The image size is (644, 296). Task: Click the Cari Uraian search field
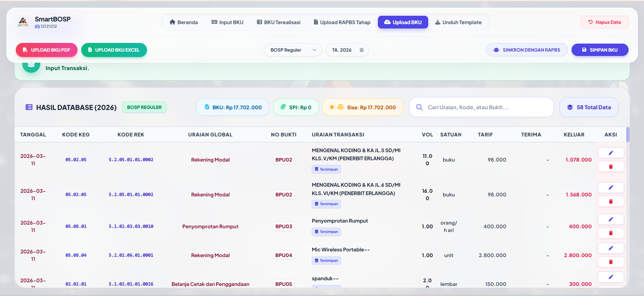(x=482, y=107)
